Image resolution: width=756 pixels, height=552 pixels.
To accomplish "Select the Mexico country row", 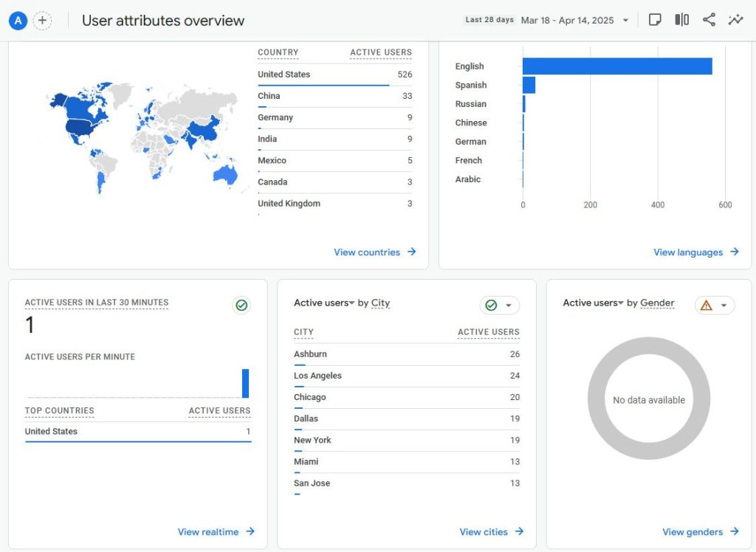I will click(335, 161).
